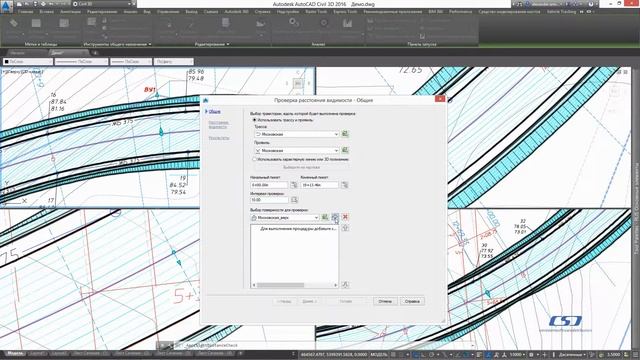Open the Главная ribbon tab
Screen dimensions: 640x360
(x=25, y=12)
